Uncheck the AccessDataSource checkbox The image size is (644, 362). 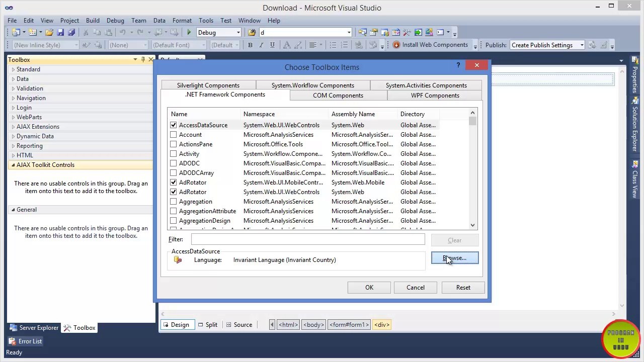pyautogui.click(x=174, y=125)
